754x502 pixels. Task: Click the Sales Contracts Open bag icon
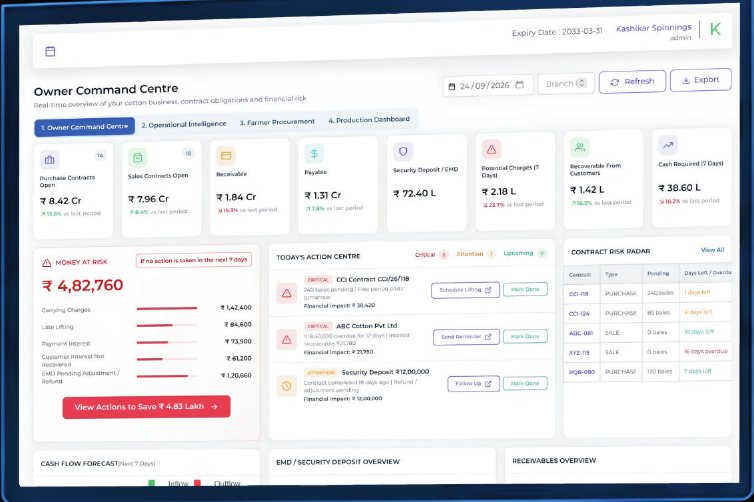point(138,158)
